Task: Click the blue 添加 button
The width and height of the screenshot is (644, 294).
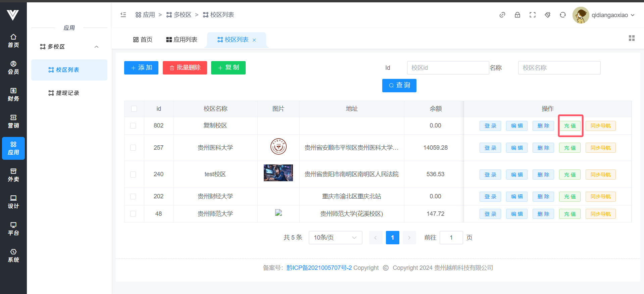Action: pos(141,68)
